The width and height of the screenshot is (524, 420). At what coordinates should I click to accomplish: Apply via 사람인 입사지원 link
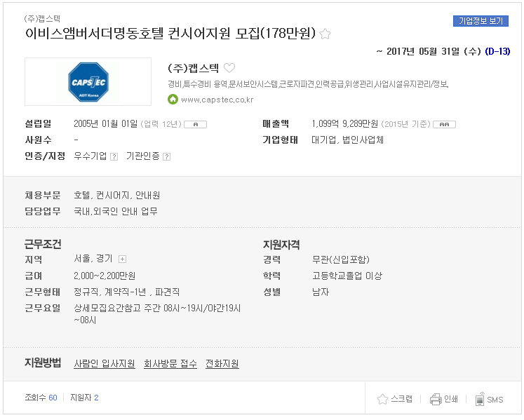pos(105,363)
